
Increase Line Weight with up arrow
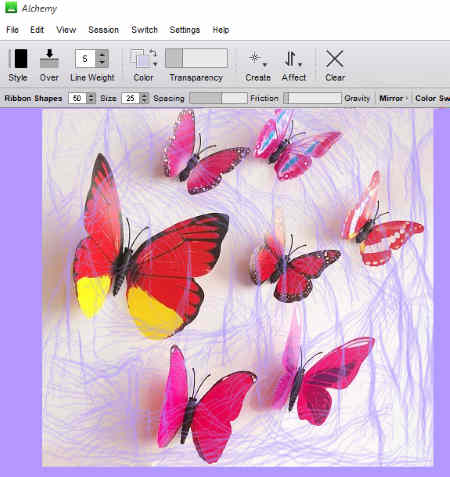(x=102, y=54)
